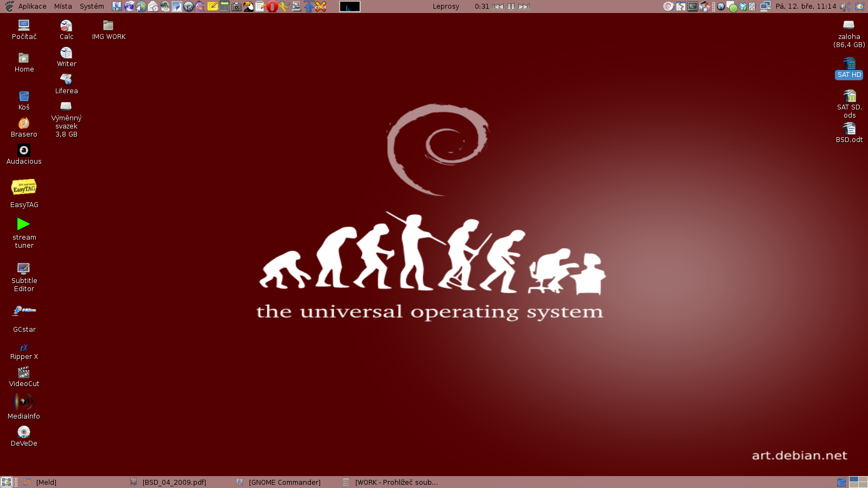The image size is (868, 488).
Task: Select the stream tuner desktop icon
Action: point(24,233)
